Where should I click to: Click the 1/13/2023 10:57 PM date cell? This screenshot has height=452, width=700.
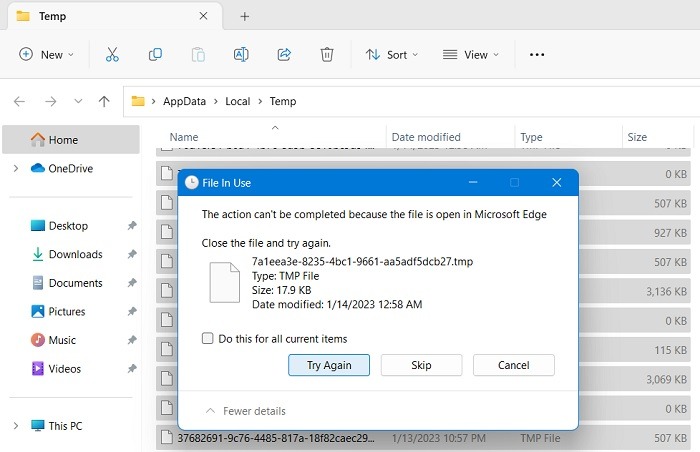pyautogui.click(x=438, y=438)
